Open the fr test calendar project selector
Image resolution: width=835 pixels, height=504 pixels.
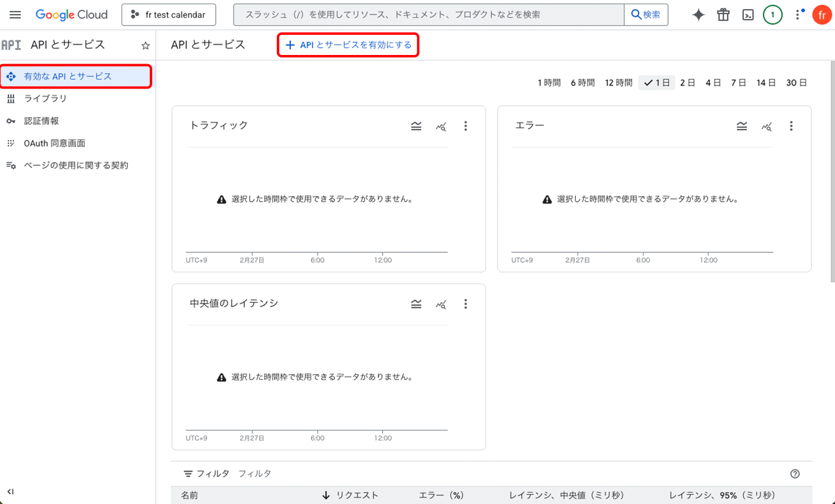click(169, 15)
